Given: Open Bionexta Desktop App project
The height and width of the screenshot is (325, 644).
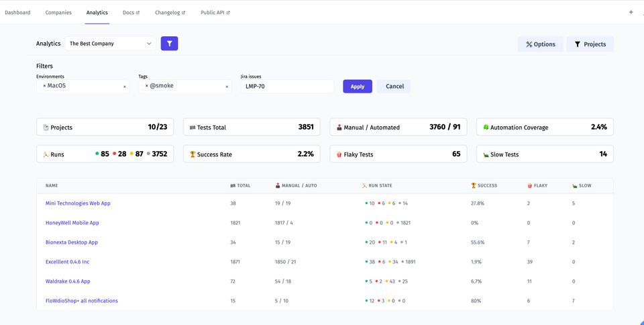Looking at the screenshot, I should coord(72,242).
